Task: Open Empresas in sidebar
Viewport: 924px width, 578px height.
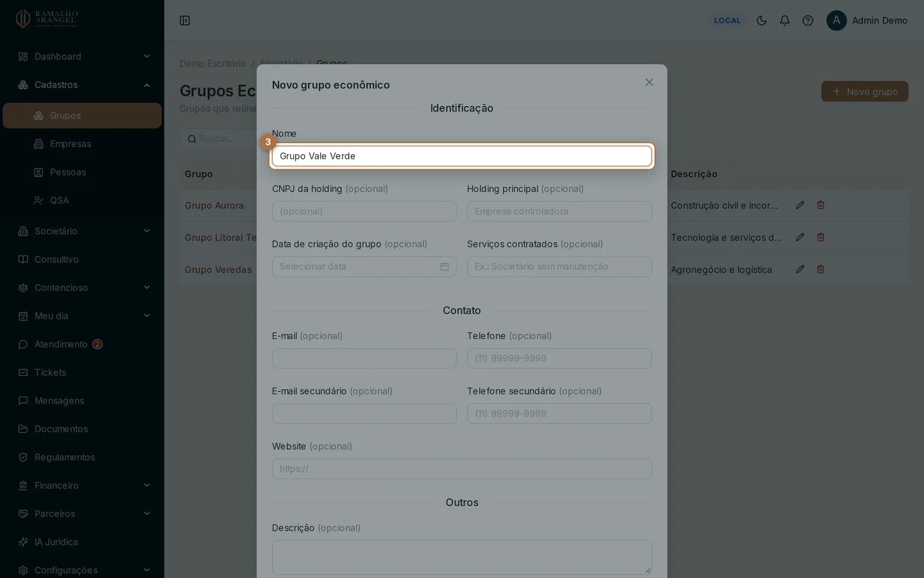Action: [82, 144]
